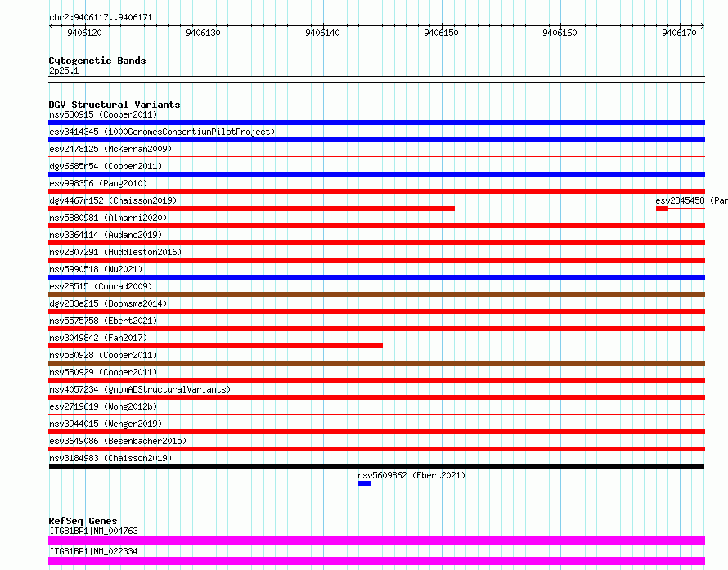Screen dimensions: 728x570
Task: Click the 9406150 ruler position label
Action: [441, 33]
